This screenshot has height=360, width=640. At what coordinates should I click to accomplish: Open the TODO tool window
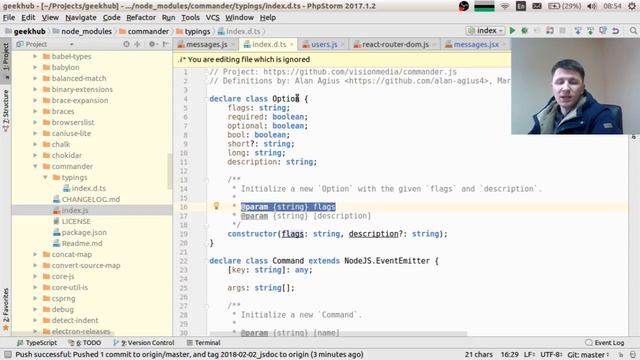coord(84,342)
